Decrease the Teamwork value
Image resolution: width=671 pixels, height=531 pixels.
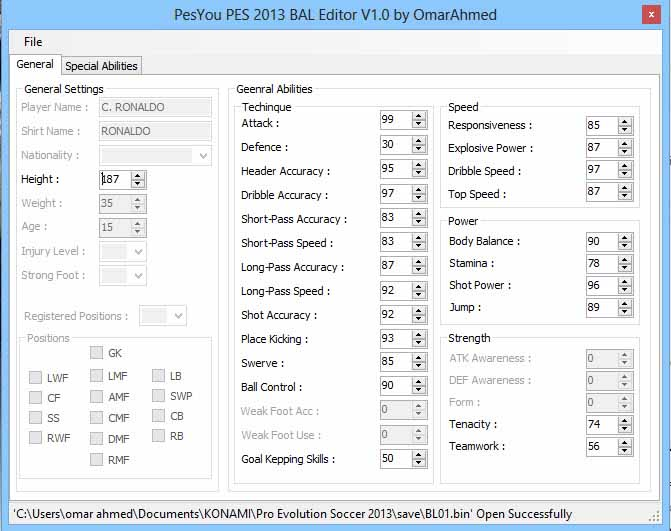(x=625, y=450)
